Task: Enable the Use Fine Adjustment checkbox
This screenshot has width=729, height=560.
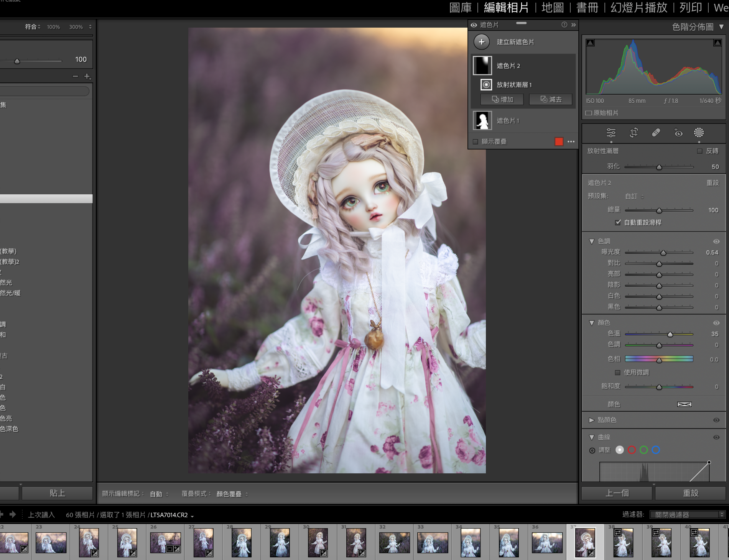Action: point(617,372)
